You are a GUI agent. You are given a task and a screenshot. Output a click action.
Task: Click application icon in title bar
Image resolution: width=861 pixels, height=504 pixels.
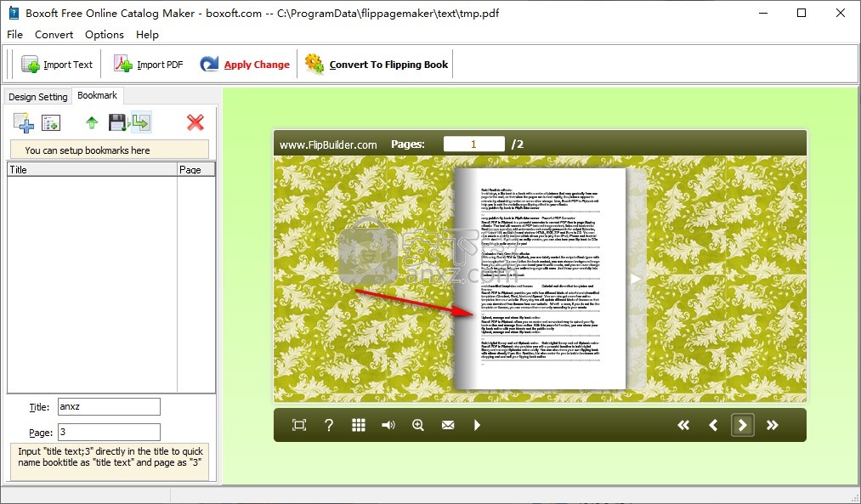click(x=14, y=14)
